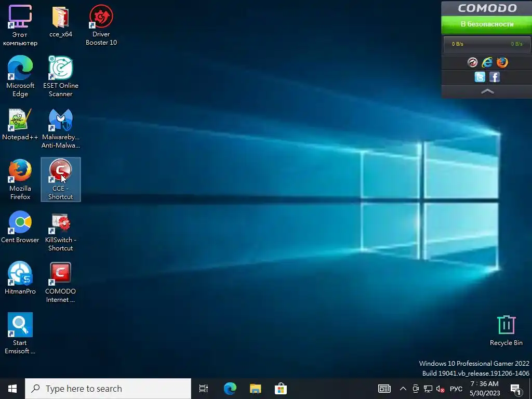Open the Windows Start menu
The height and width of the screenshot is (399, 532).
12,389
